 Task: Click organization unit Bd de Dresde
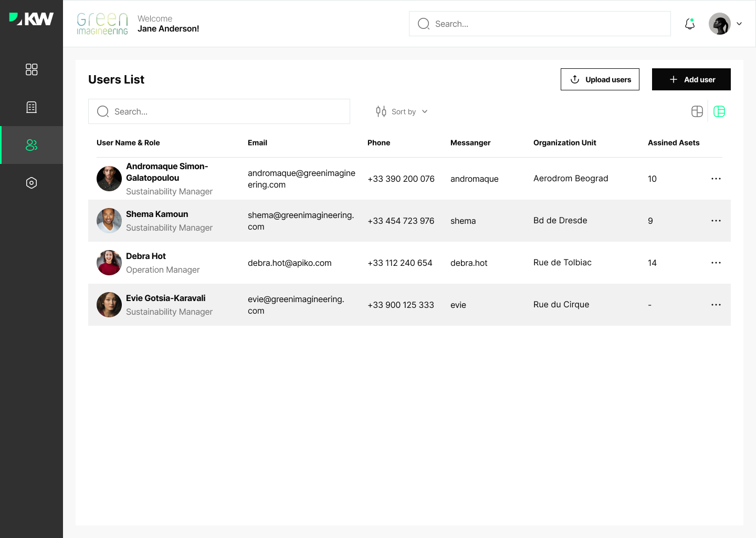click(560, 220)
